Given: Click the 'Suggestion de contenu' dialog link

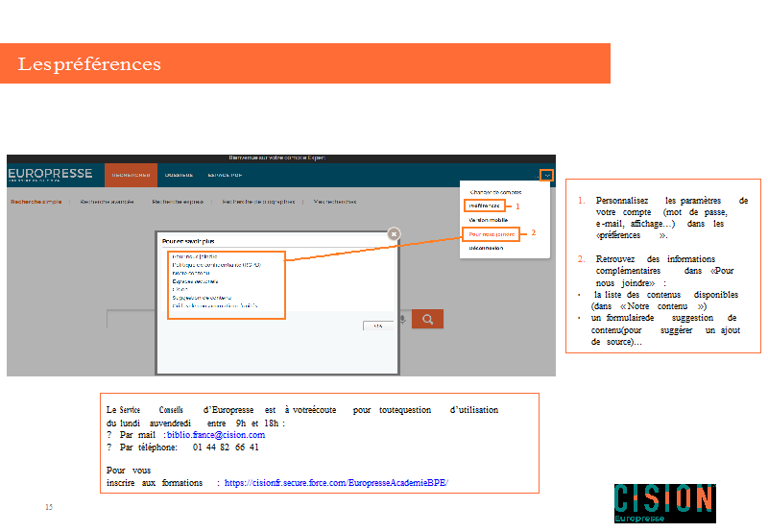Looking at the screenshot, I should pos(200,298).
